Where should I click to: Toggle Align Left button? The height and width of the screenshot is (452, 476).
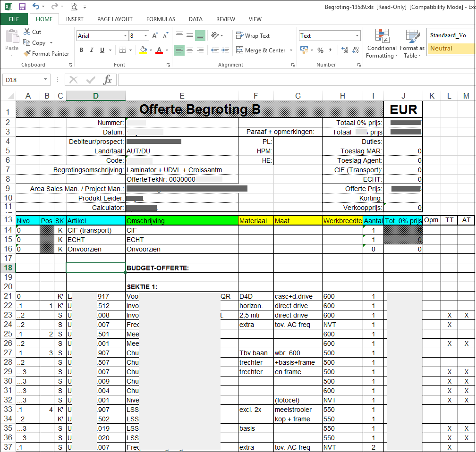click(x=179, y=50)
